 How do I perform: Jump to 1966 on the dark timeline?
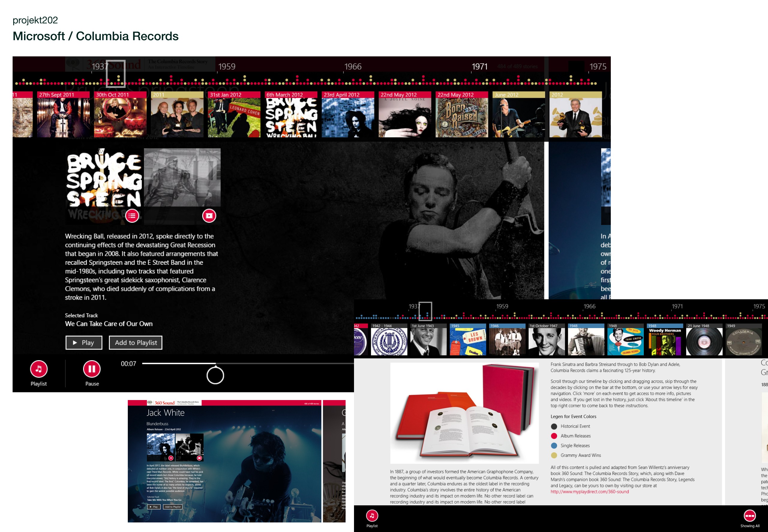[x=353, y=67]
